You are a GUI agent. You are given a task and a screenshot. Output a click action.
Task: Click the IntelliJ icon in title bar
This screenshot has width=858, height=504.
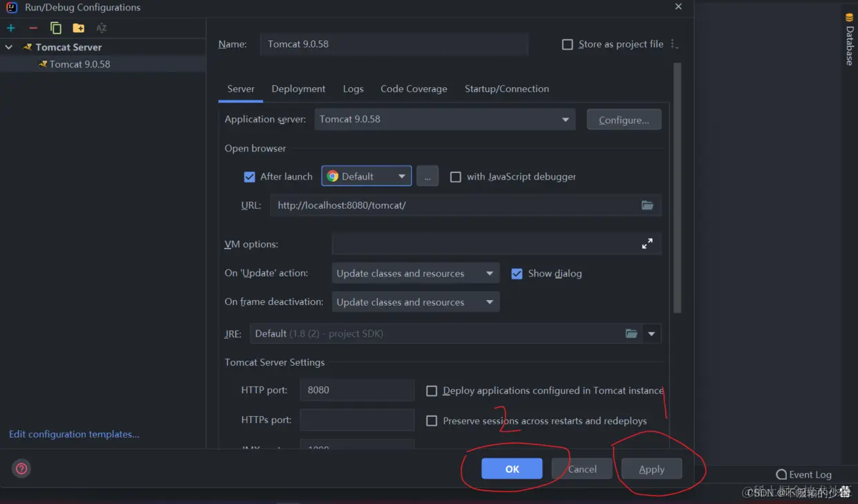point(11,8)
